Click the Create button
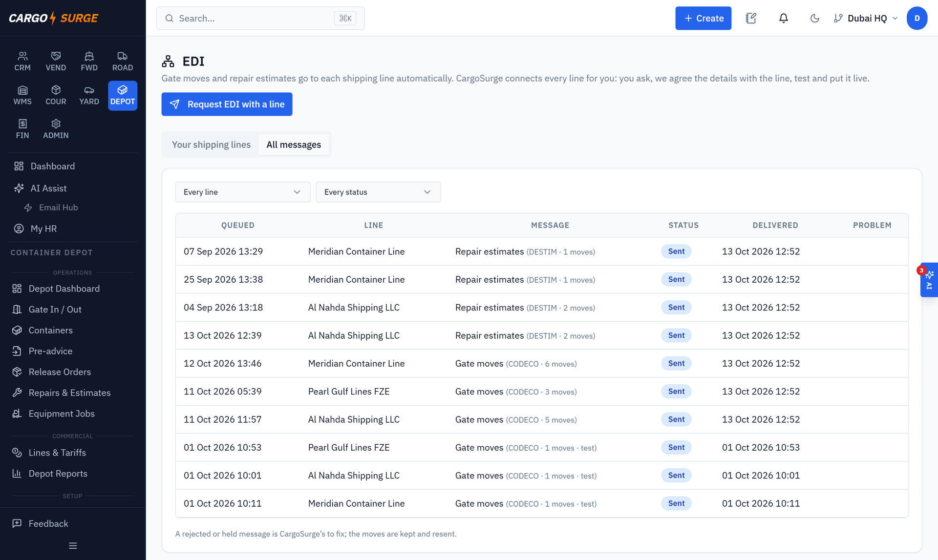Screen dimensions: 938x560 703,18
